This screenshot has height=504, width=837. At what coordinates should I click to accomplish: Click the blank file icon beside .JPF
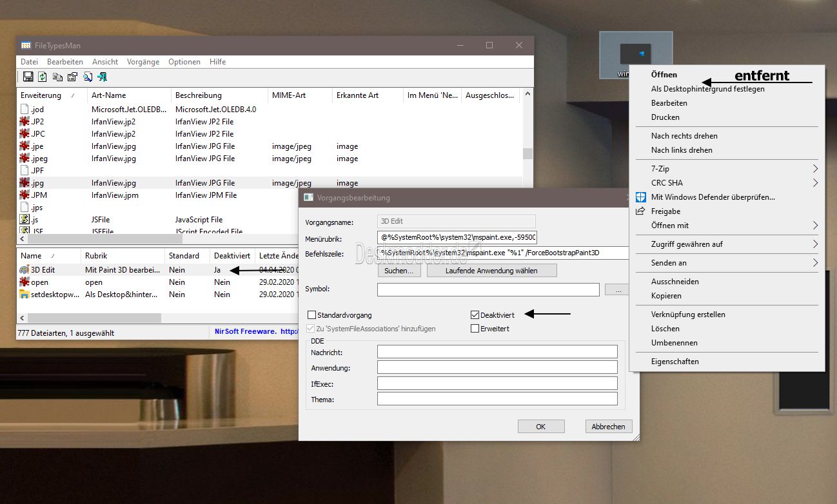coord(25,170)
